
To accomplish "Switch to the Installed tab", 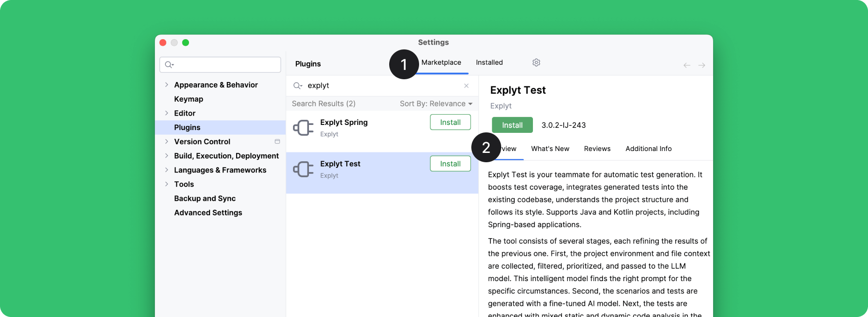I will click(489, 62).
